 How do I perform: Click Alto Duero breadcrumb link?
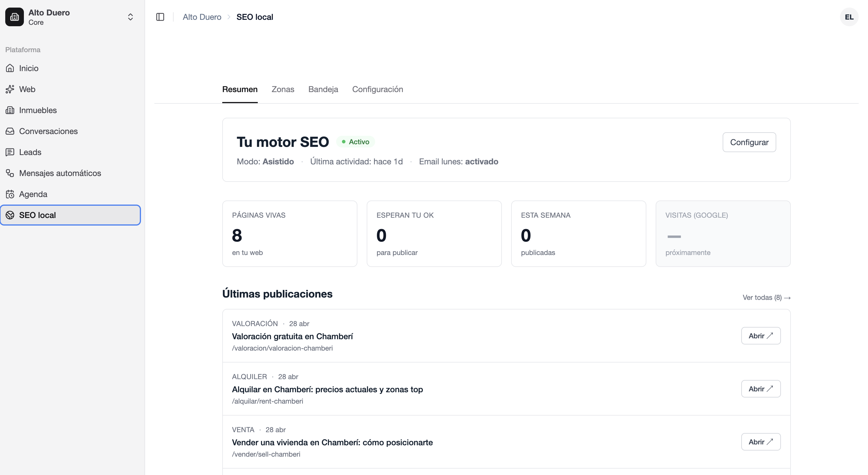click(x=202, y=17)
